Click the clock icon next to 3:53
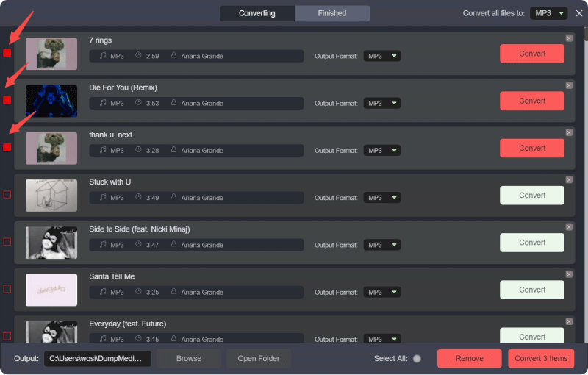Image resolution: width=588 pixels, height=375 pixels. [138, 102]
